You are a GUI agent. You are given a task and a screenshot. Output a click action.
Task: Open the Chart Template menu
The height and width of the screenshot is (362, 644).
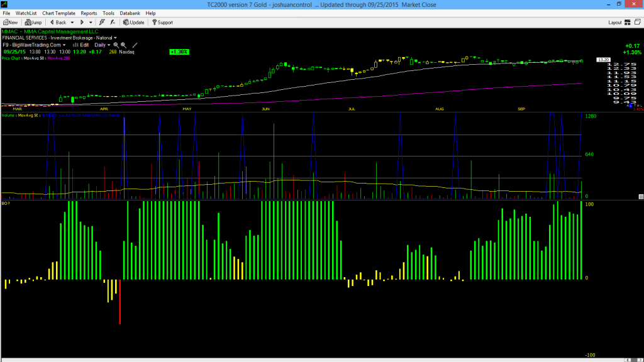[58, 13]
